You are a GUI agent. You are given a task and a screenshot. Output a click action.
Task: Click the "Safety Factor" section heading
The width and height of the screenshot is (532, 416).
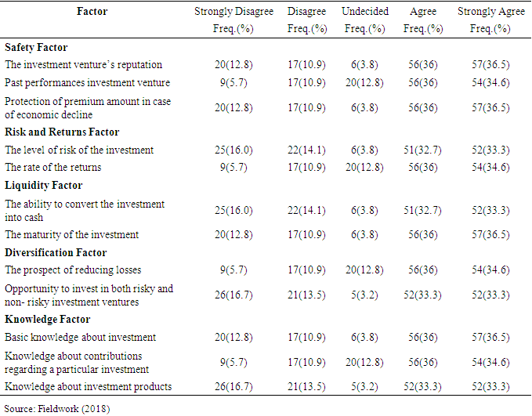[x=36, y=48]
